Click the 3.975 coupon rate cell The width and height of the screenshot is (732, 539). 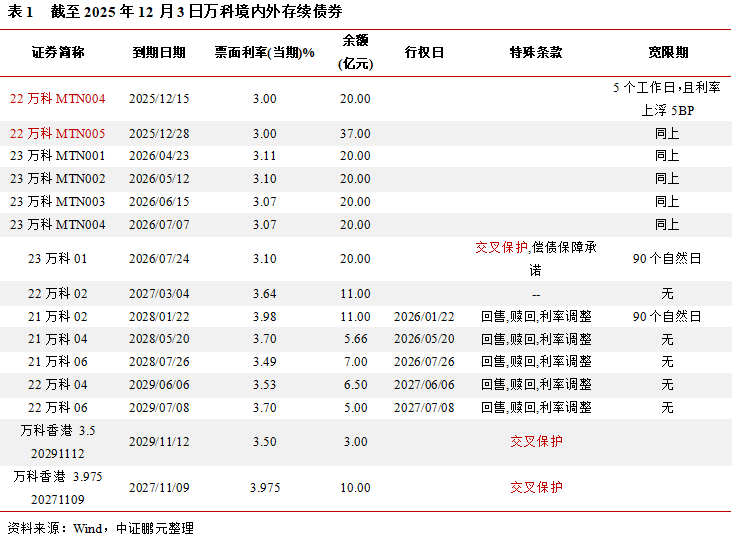[265, 487]
